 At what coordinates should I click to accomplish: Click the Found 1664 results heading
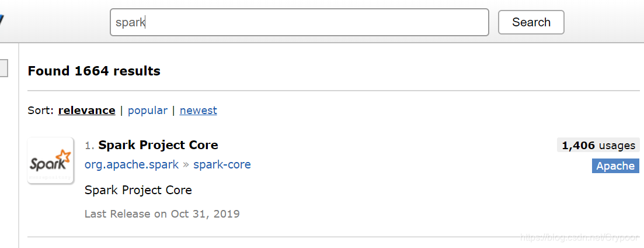[x=93, y=71]
